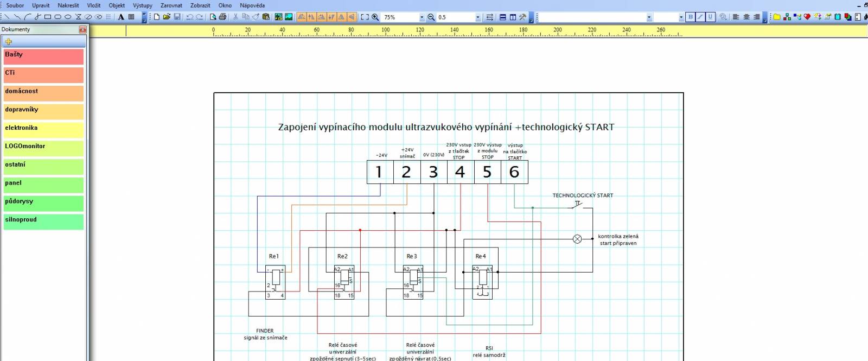Cut the selected object
This screenshot has width=868, height=361.
[x=235, y=17]
